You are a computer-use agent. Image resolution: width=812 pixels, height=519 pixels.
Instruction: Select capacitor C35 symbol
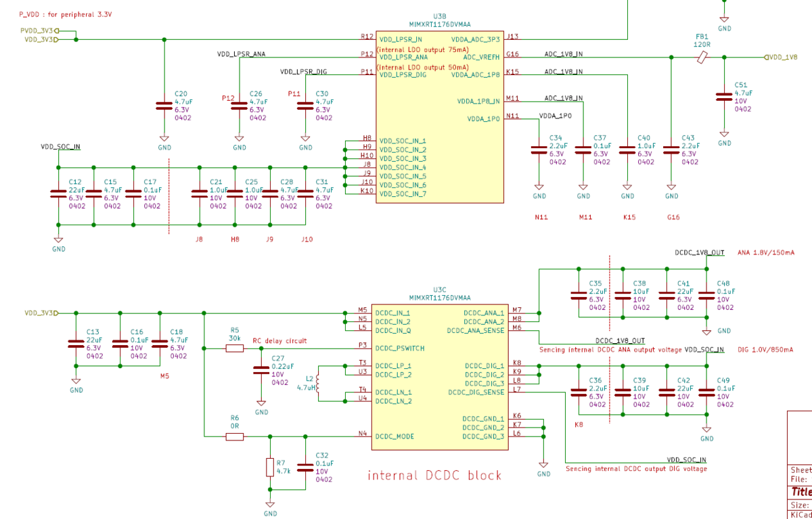pyautogui.click(x=579, y=295)
